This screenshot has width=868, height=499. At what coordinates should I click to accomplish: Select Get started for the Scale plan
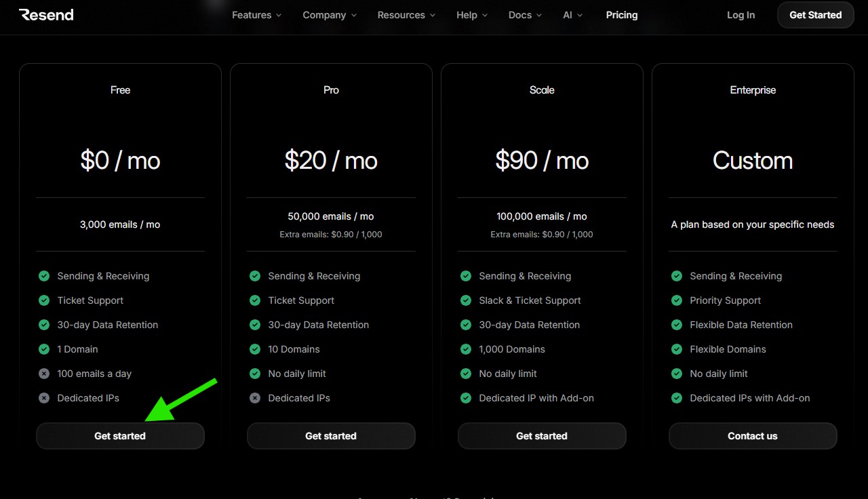point(542,436)
